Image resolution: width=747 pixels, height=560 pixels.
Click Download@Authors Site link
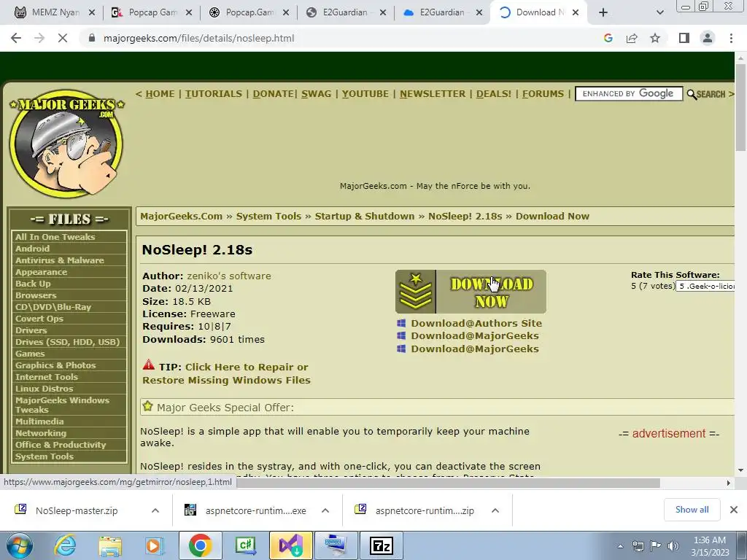476,323
